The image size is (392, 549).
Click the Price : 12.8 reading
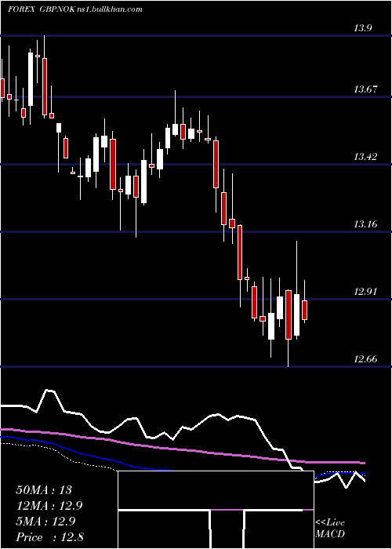[49, 537]
